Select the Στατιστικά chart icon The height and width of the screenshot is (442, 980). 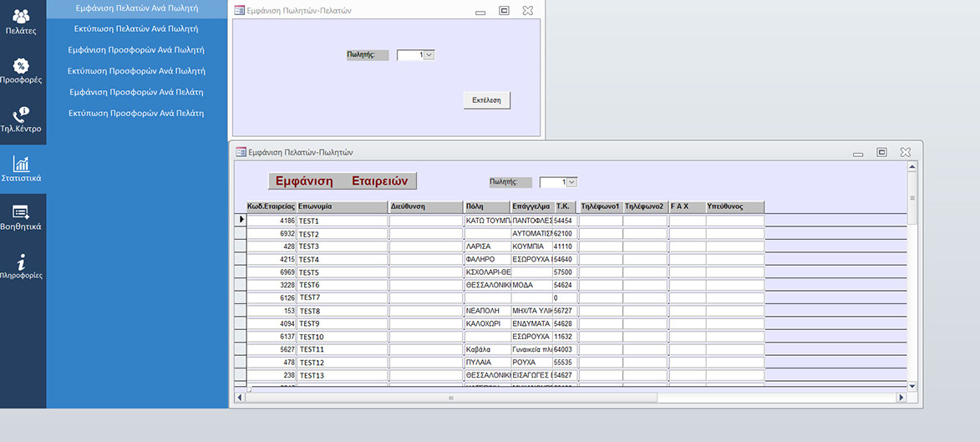pos(22,164)
